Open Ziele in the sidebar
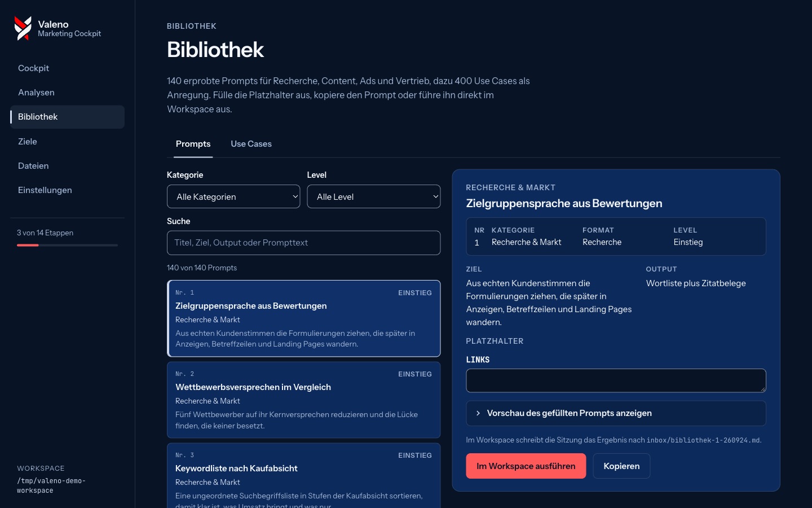The width and height of the screenshot is (812, 508). [x=67, y=142]
